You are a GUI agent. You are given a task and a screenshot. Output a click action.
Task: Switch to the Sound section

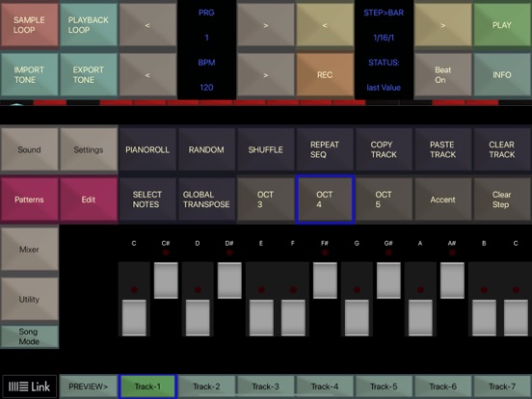(30, 149)
